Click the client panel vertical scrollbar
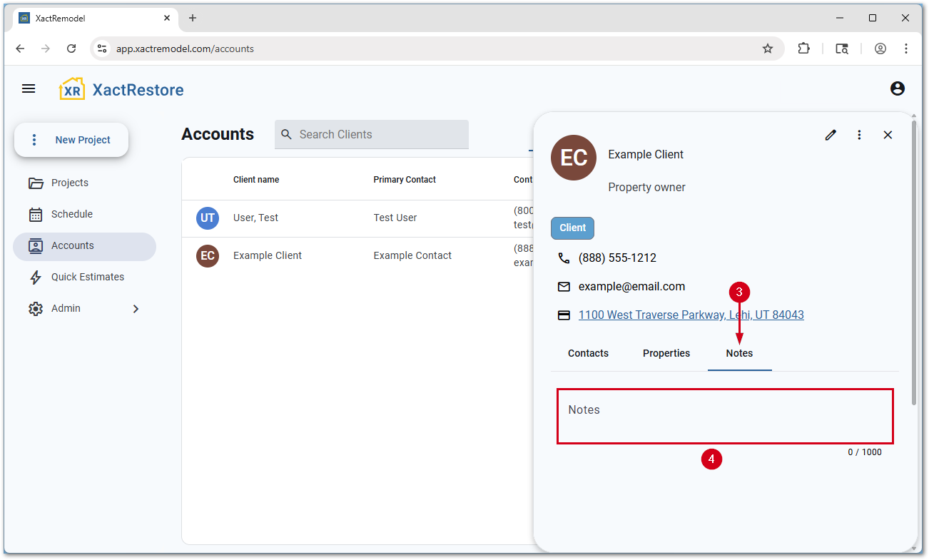 pos(913,263)
